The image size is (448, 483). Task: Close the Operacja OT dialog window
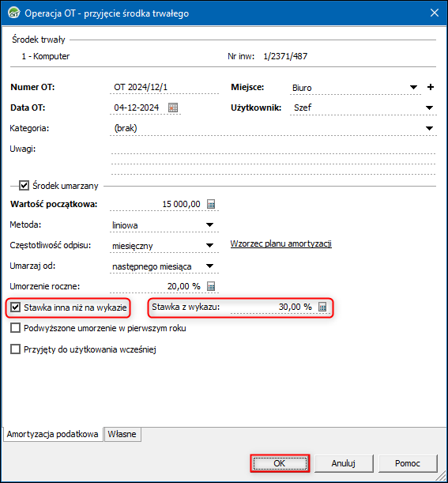click(435, 13)
